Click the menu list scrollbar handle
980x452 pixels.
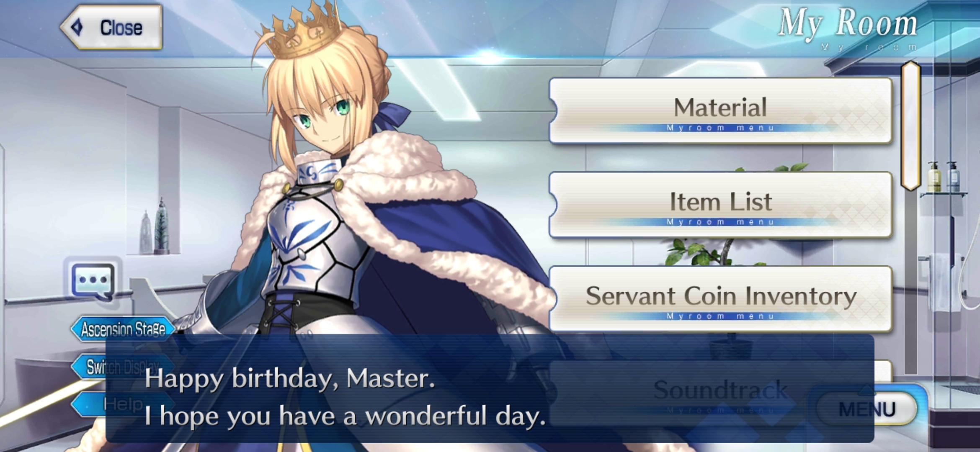[x=911, y=126]
